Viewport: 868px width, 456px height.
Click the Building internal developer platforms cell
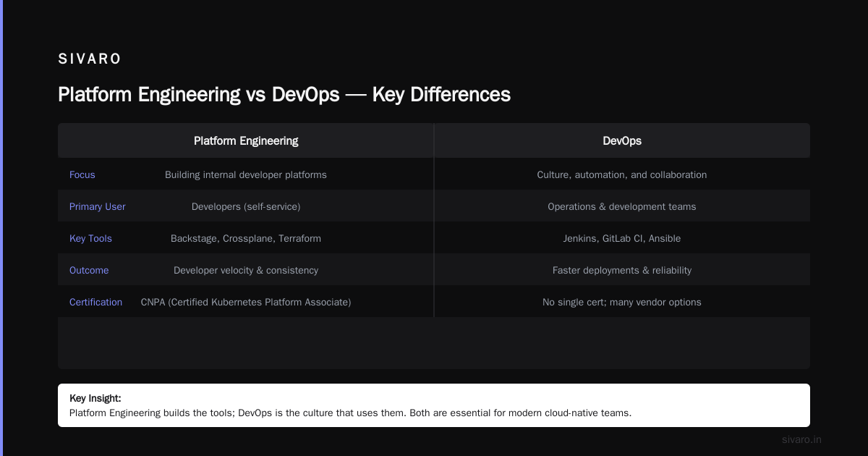pos(246,174)
